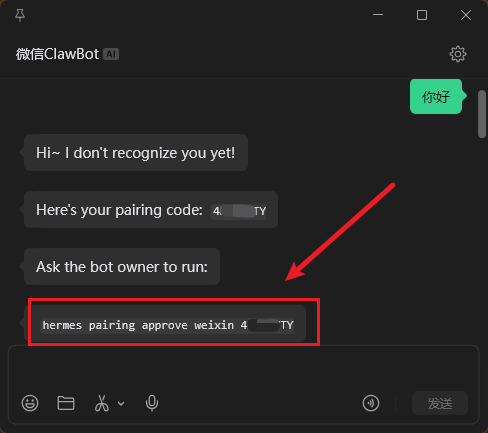The height and width of the screenshot is (433, 488).
Task: Click the 发送 send button
Action: [x=440, y=403]
